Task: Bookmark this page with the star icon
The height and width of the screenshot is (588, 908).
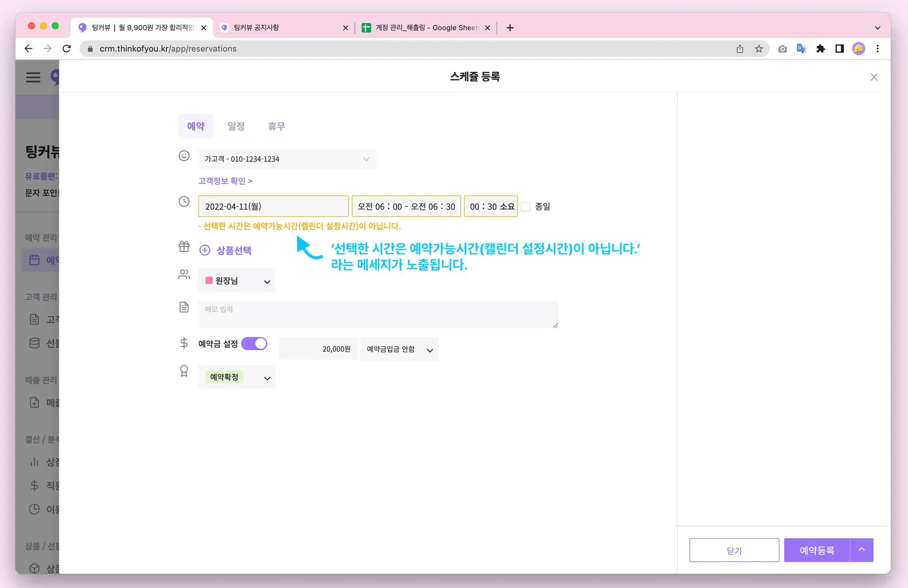Action: click(x=759, y=49)
